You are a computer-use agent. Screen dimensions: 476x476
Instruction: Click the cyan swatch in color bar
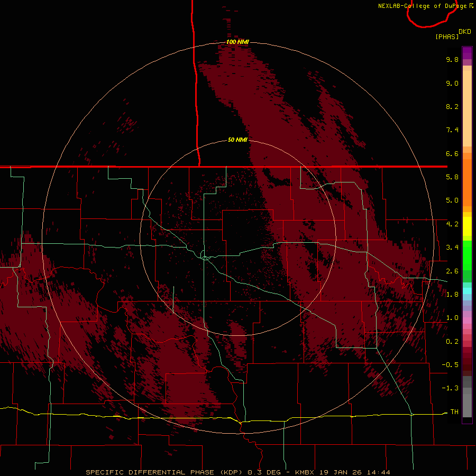click(467, 291)
